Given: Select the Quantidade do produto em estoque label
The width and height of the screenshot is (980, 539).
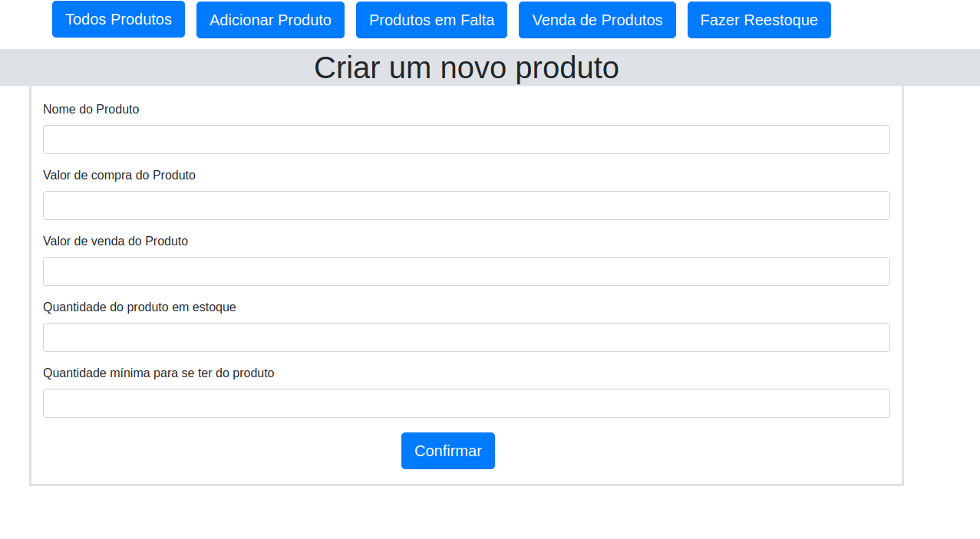Looking at the screenshot, I should pos(139,307).
